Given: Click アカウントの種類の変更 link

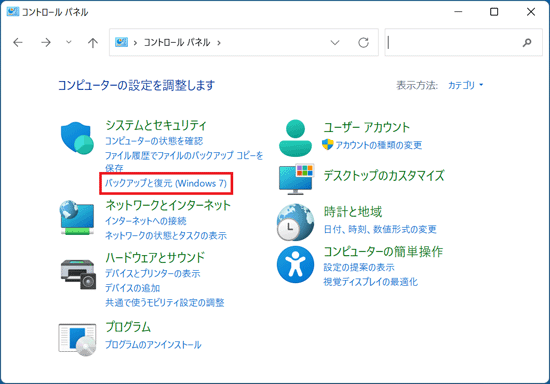Looking at the screenshot, I should pyautogui.click(x=378, y=145).
